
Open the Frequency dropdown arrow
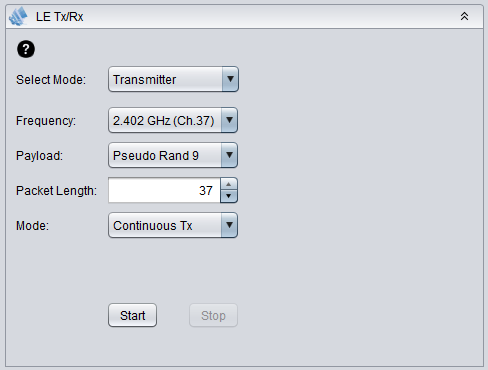pyautogui.click(x=229, y=120)
